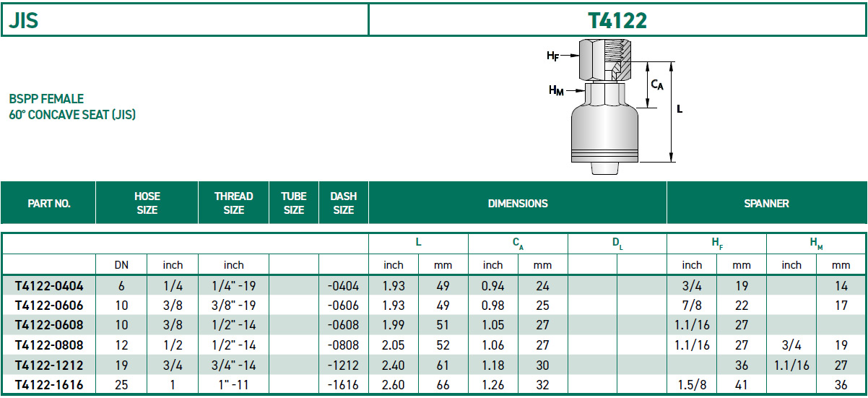Click thread size 3/4"-14
Image resolution: width=868 pixels, height=398 pixels.
[x=234, y=365]
